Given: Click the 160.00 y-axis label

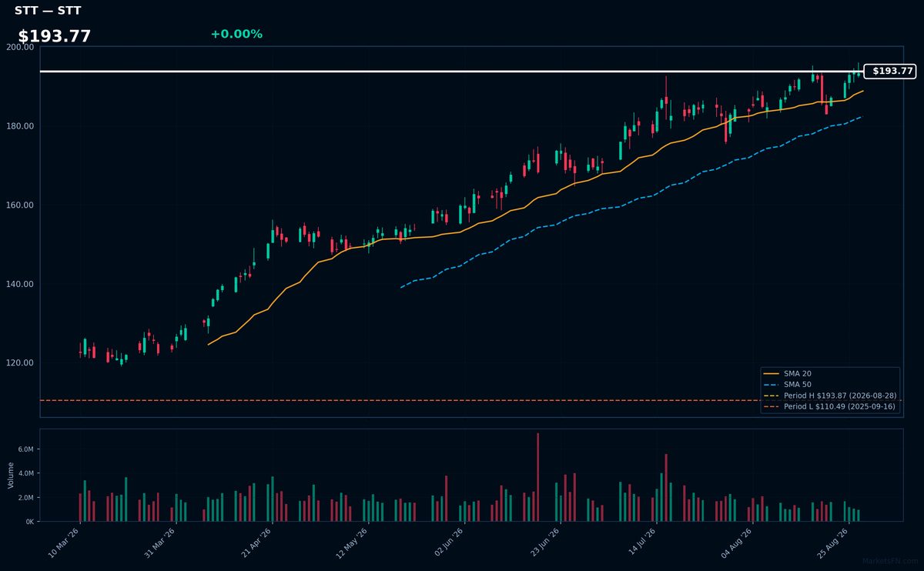Looking at the screenshot, I should (22, 205).
